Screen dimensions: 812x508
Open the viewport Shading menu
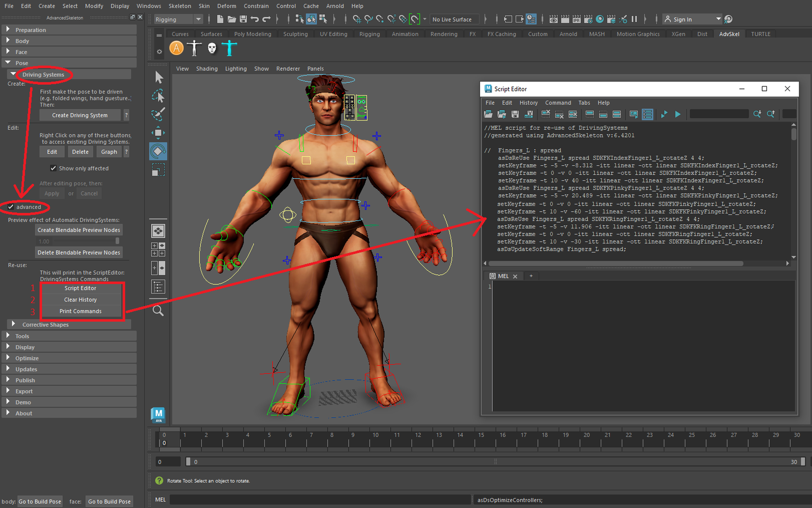(207, 69)
